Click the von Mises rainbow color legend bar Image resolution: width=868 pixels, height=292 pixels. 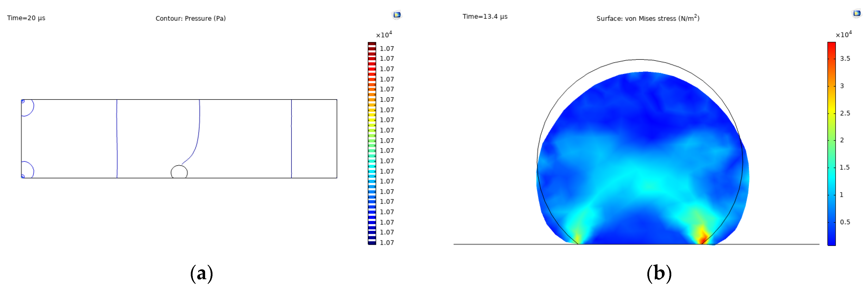[831, 144]
